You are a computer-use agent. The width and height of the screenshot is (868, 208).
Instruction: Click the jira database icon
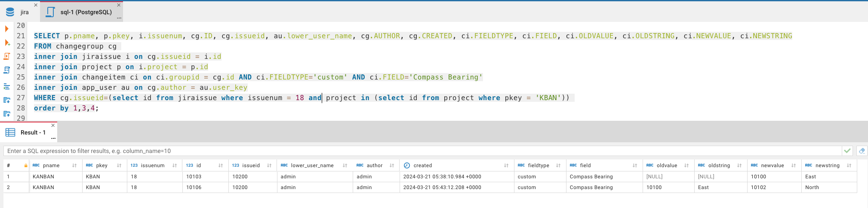tap(10, 12)
